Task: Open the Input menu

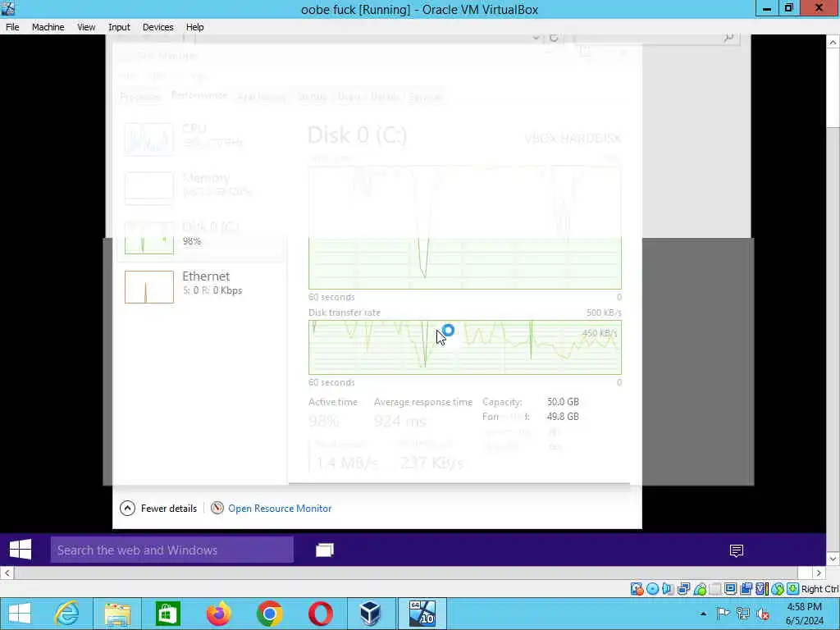Action: tap(119, 27)
